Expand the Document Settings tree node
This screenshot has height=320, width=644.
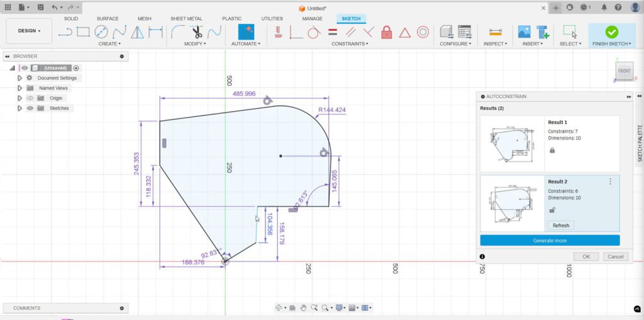pos(19,78)
